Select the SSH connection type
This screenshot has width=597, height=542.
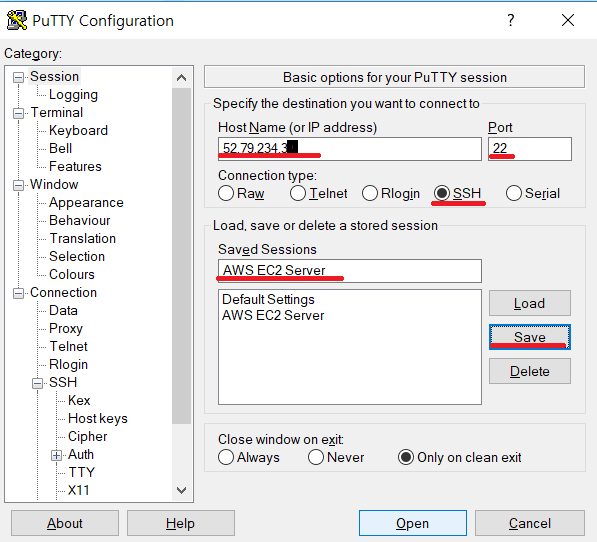[442, 193]
